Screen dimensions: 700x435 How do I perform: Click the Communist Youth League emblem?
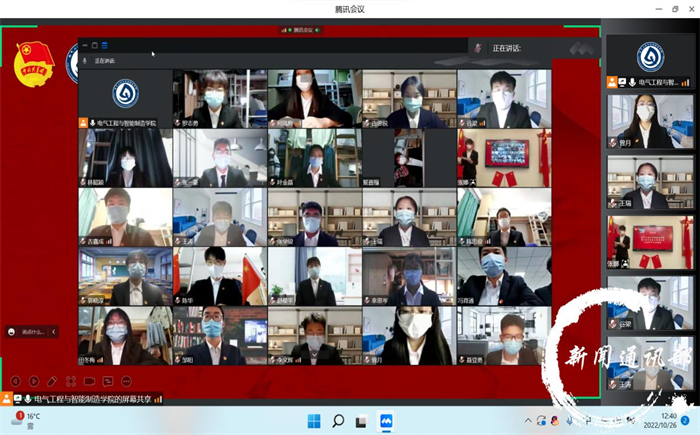click(x=34, y=63)
